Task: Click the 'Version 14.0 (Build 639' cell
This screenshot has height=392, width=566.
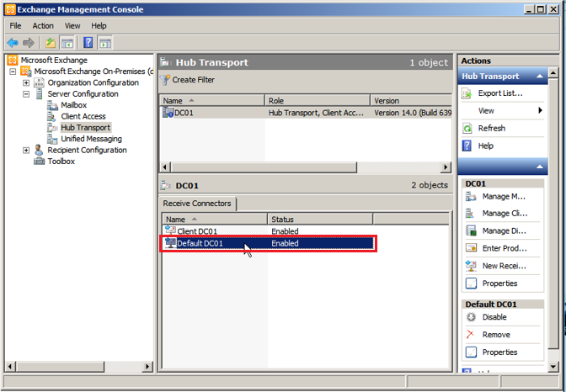Action: point(413,113)
